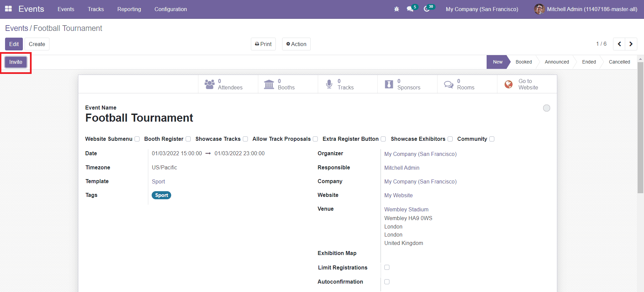Screen dimensions: 644x292
Task: Click the vertical scrollbar thumb
Action: (x=640, y=128)
